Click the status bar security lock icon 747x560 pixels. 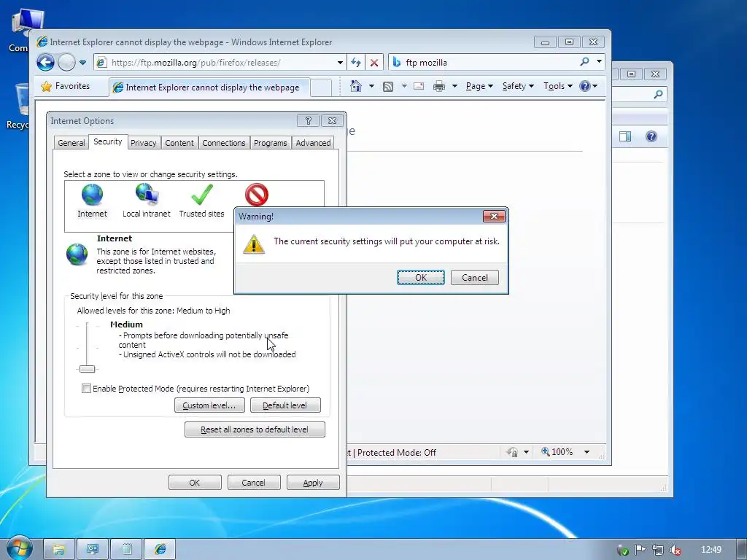512,452
